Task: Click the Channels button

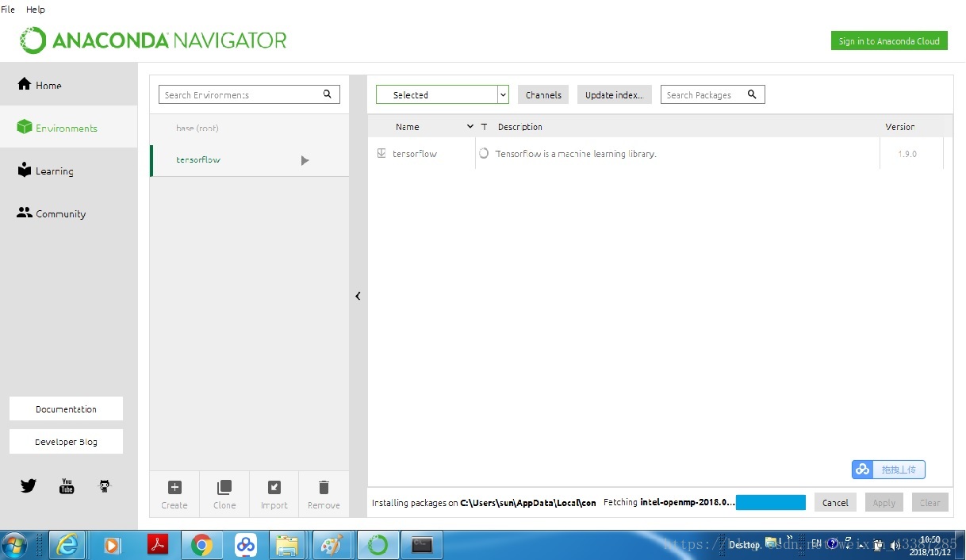Action: 543,94
